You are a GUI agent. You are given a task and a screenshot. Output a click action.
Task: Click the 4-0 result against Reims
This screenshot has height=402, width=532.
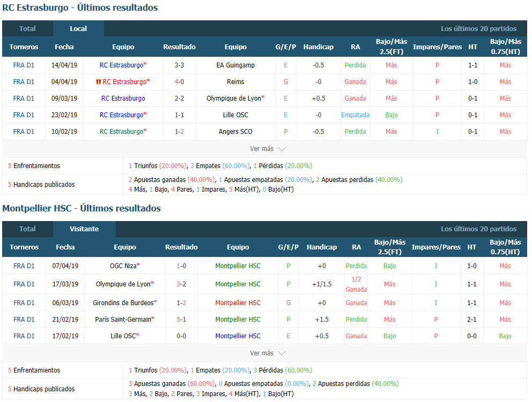pos(179,82)
